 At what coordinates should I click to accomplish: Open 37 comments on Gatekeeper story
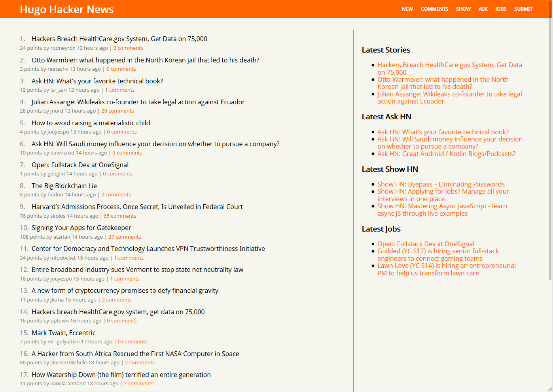point(125,237)
